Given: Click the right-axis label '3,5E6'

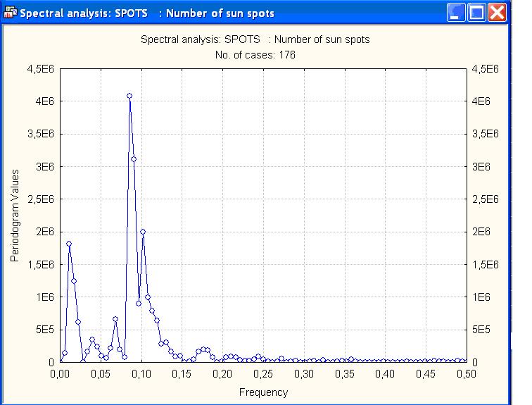Looking at the screenshot, I should 486,134.
